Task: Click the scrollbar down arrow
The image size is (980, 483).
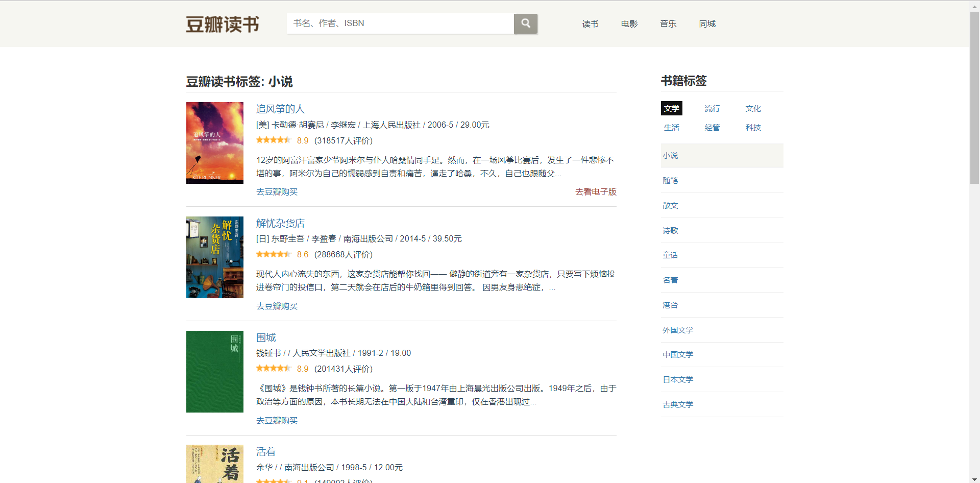Action: 974,478
